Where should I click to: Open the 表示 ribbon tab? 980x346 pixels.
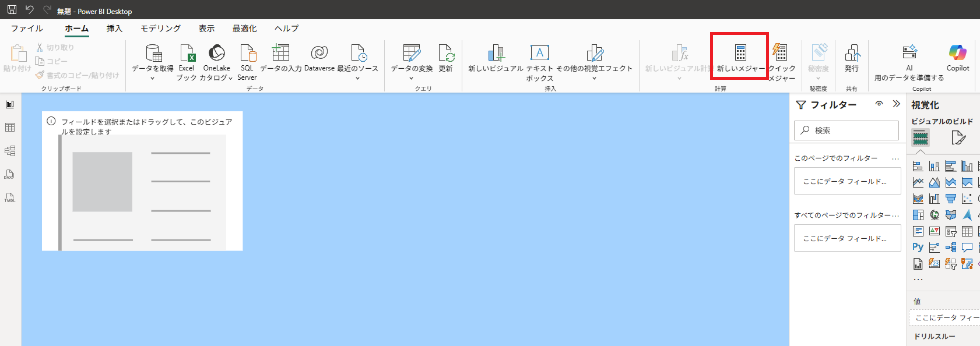pyautogui.click(x=206, y=29)
